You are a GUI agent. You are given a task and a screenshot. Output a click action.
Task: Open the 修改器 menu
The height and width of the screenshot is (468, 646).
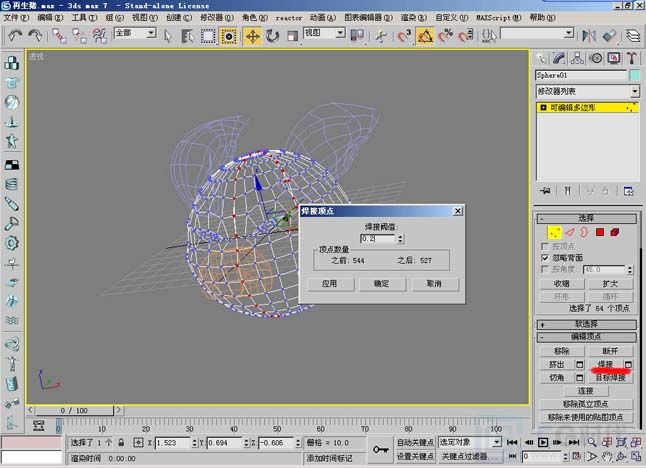[x=217, y=18]
